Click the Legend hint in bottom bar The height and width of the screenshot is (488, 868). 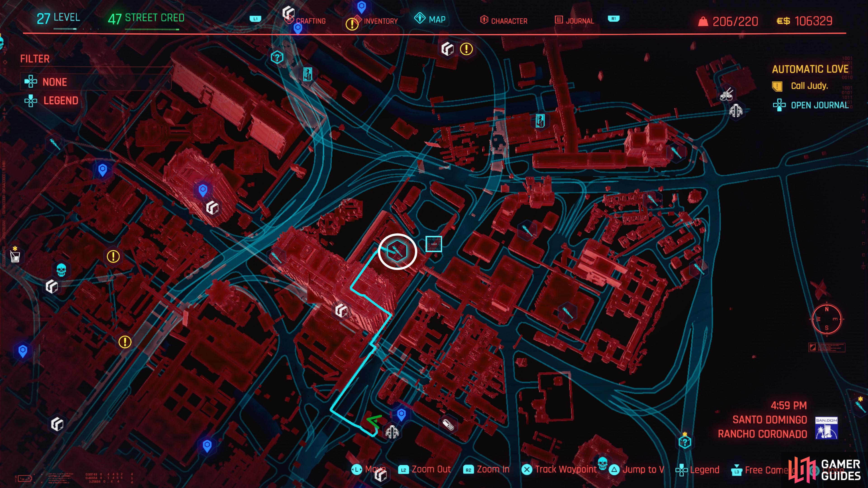(x=698, y=470)
